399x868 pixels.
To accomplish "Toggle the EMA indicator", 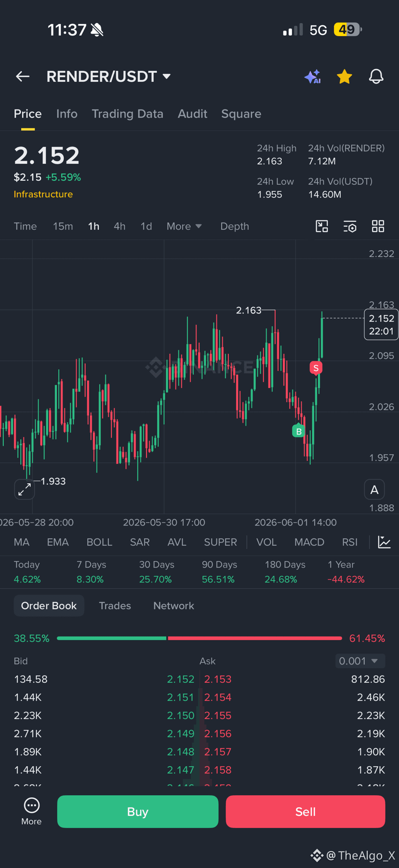I will pos(58,542).
